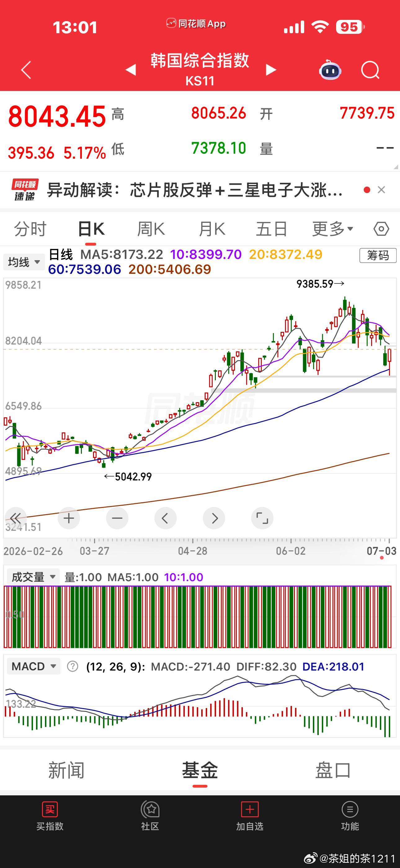Tap the 04-28 date marker
The image size is (400, 868).
point(193,551)
